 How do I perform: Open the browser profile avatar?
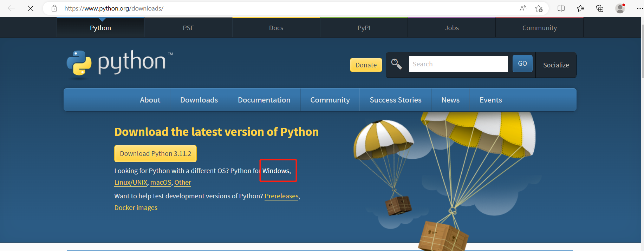(620, 8)
